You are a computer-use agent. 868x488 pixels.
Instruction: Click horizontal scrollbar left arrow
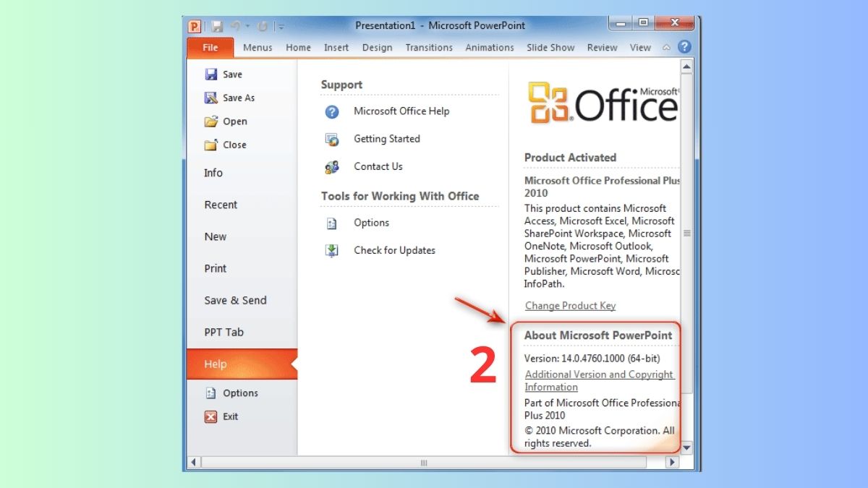(x=194, y=462)
